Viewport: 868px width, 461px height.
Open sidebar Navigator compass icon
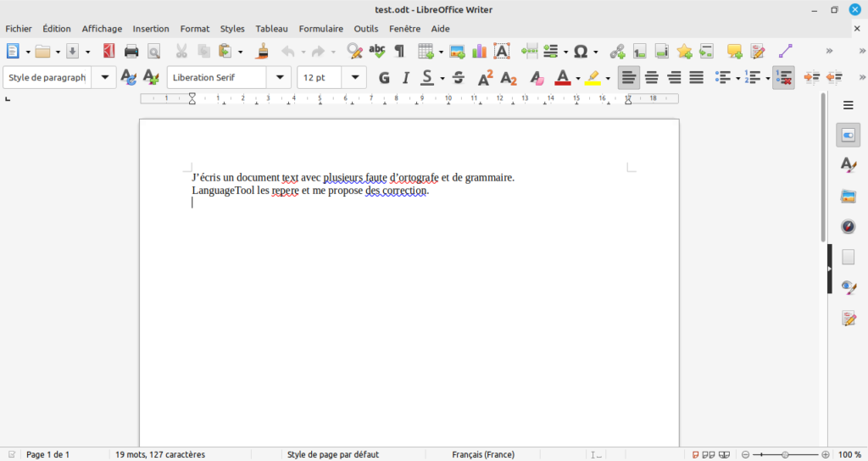point(848,226)
